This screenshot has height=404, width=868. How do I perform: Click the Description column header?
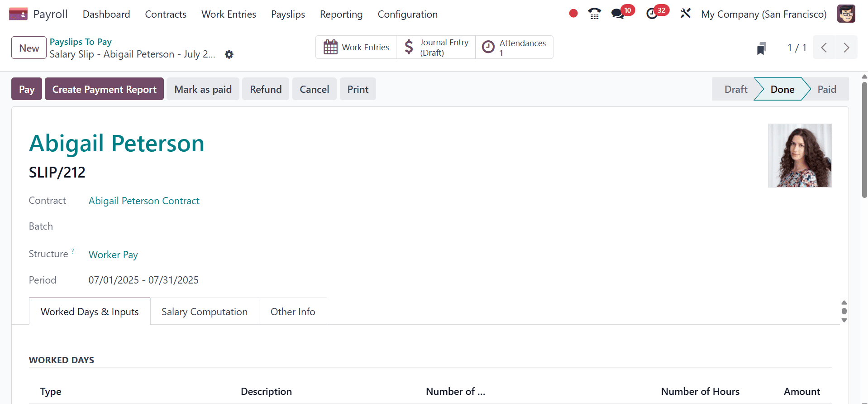tap(266, 391)
